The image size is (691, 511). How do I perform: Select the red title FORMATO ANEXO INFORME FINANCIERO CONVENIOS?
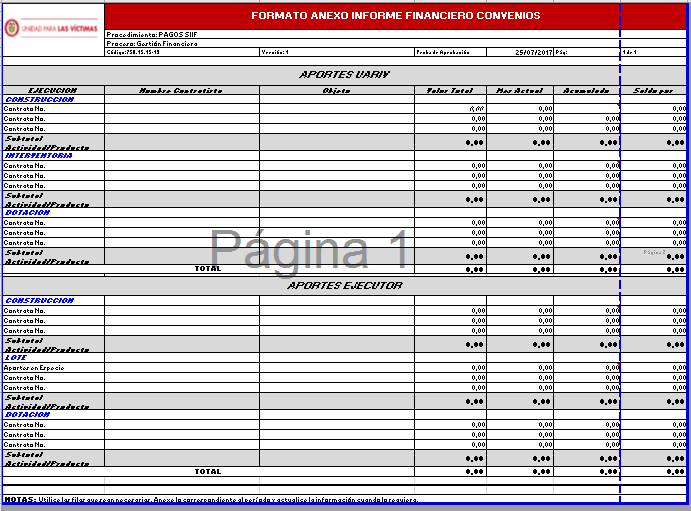395,16
